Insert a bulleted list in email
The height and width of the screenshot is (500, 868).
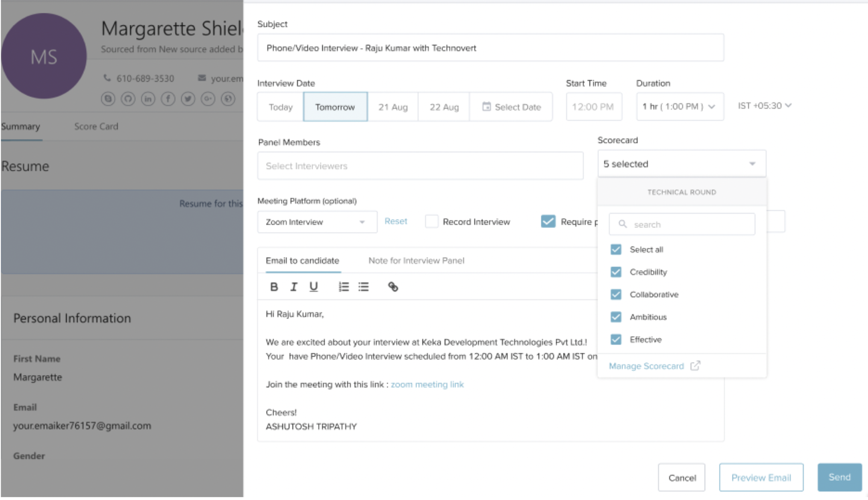pyautogui.click(x=364, y=287)
